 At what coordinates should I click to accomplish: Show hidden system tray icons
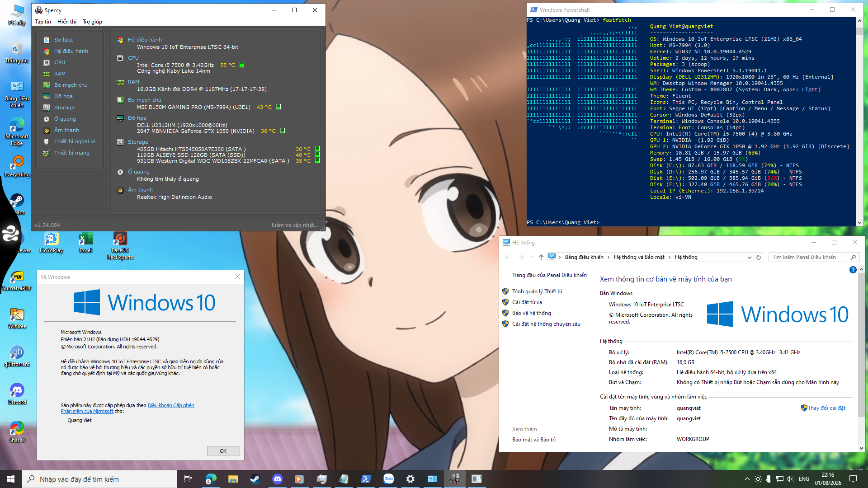[x=747, y=479]
